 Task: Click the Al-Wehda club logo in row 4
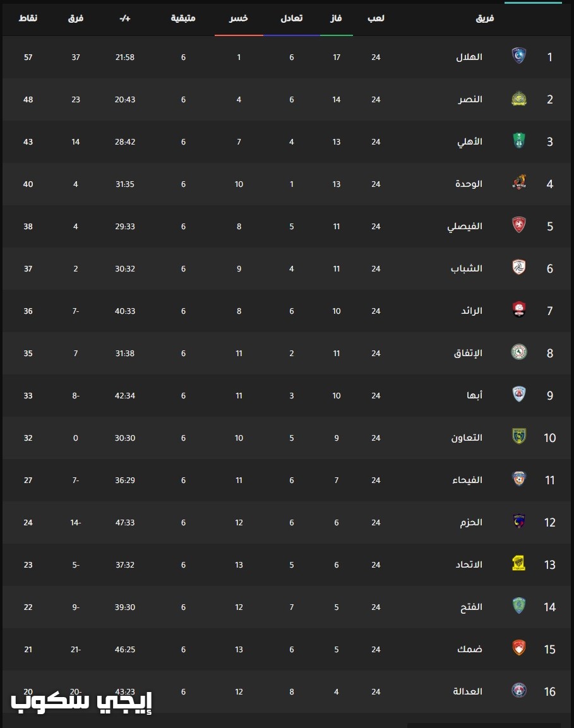pos(518,183)
